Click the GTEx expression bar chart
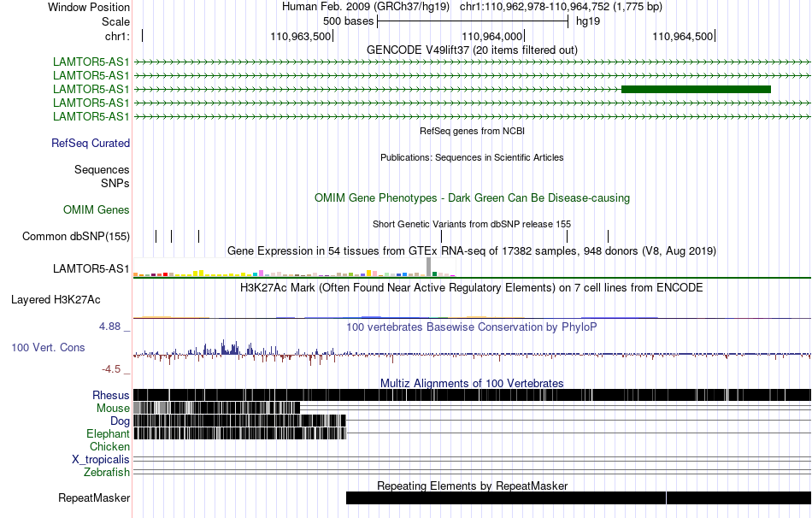This screenshot has width=812, height=518. [x=294, y=268]
